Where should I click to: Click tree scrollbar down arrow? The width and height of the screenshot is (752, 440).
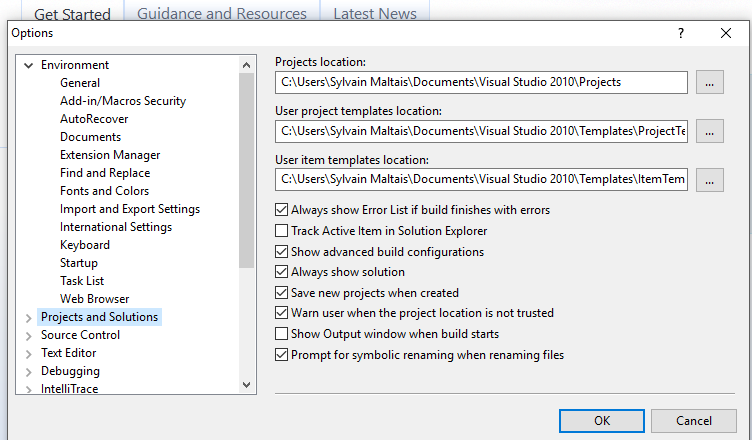pyautogui.click(x=247, y=384)
